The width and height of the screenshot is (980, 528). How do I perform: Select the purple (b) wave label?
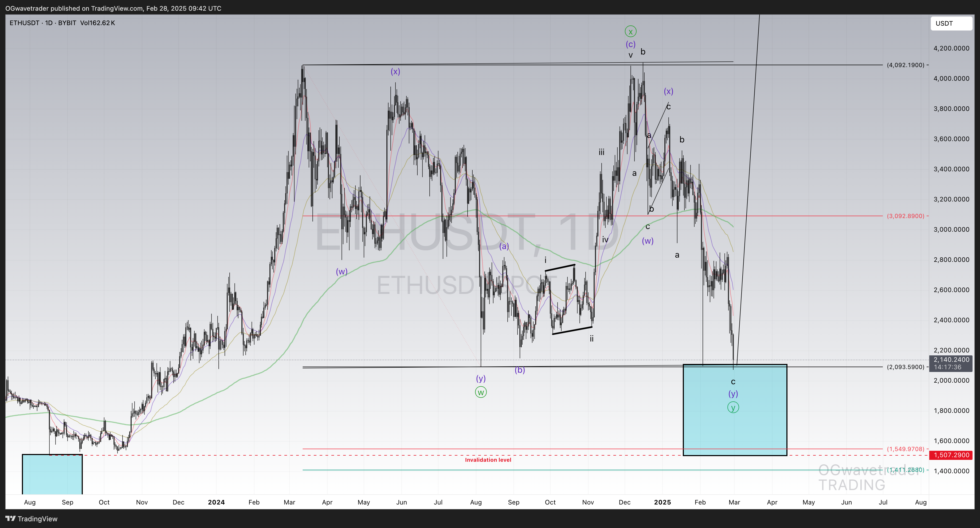(x=520, y=370)
